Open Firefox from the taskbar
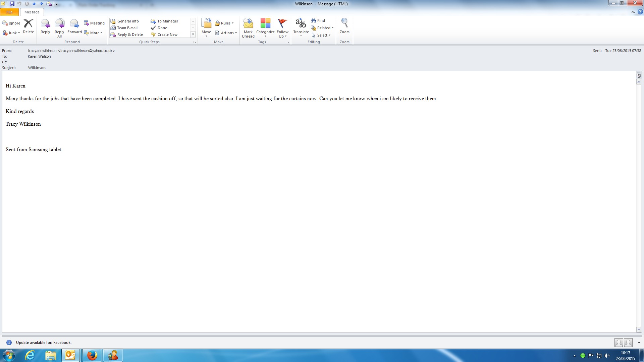This screenshot has height=362, width=644. tap(92, 355)
